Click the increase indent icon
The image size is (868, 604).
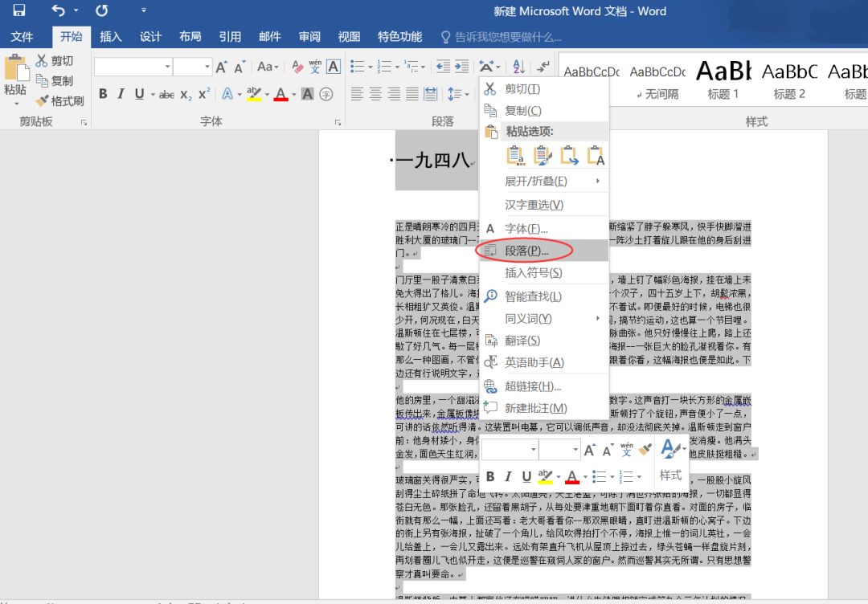pos(461,67)
